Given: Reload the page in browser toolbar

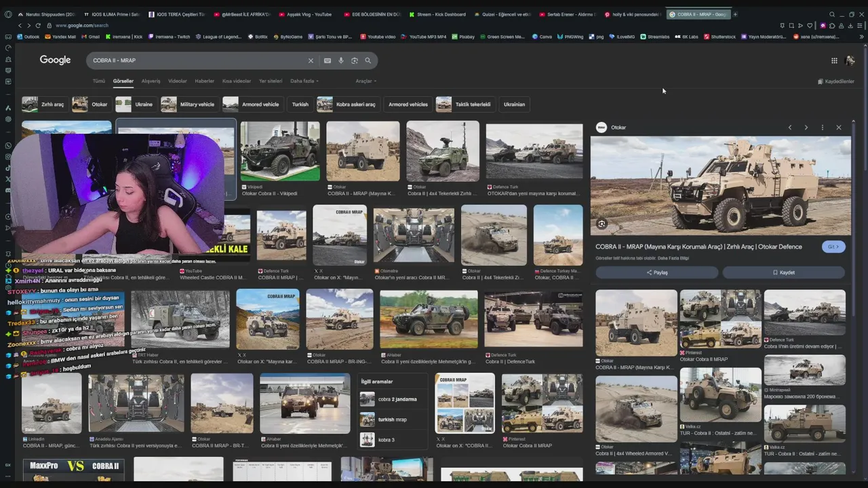Looking at the screenshot, I should (38, 25).
